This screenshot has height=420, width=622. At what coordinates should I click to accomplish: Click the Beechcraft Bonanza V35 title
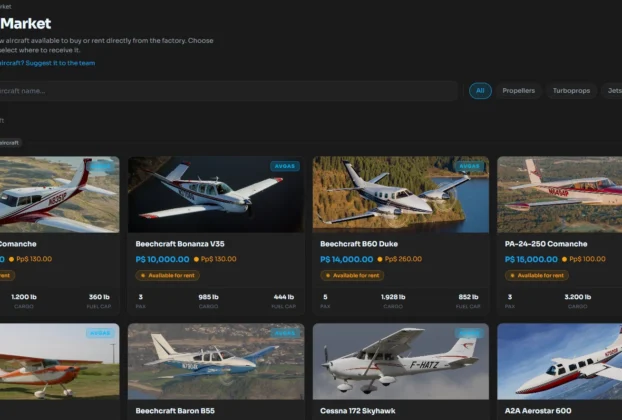[x=180, y=244]
